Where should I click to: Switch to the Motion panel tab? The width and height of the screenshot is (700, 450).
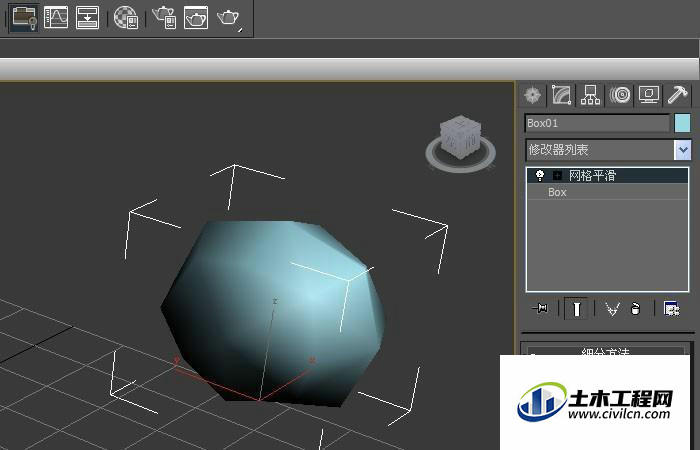[x=620, y=95]
